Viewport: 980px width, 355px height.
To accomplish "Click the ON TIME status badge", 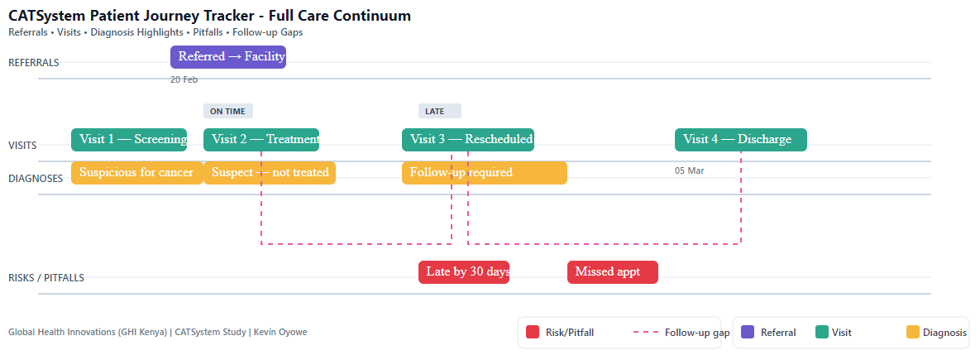I will 228,111.
